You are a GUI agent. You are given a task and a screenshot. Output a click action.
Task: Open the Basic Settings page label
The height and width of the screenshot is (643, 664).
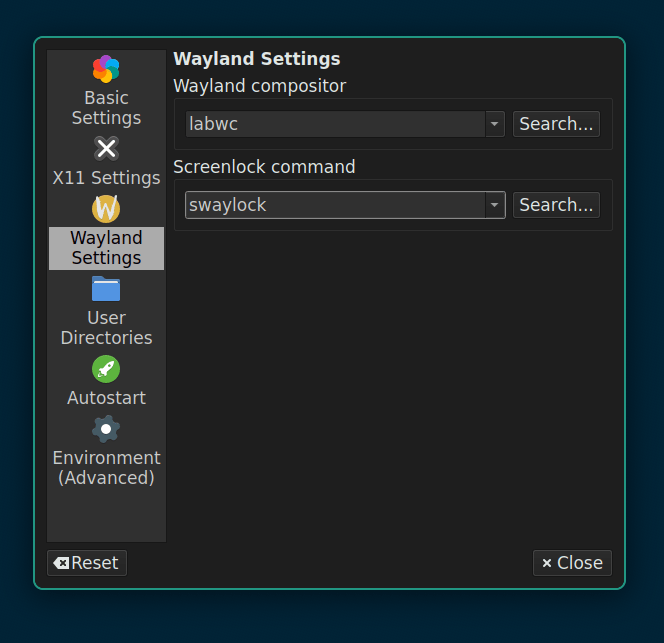point(106,108)
